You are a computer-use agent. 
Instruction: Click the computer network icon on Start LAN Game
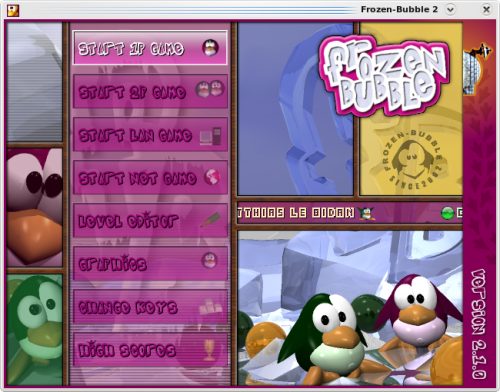211,136
